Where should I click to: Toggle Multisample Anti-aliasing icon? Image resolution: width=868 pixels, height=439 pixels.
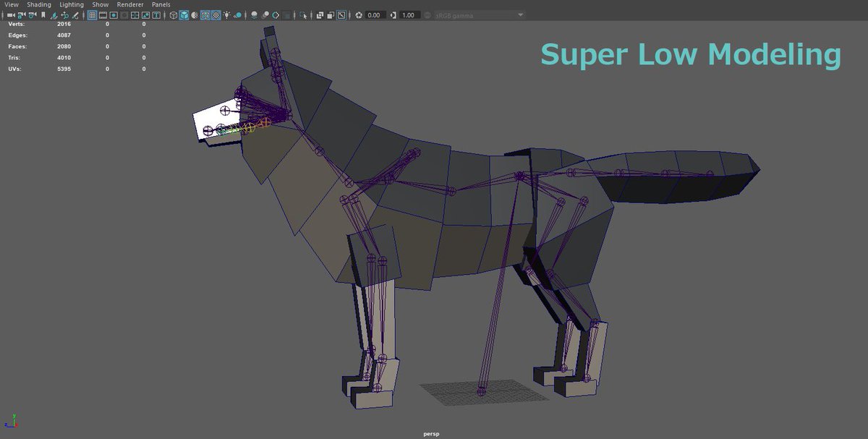coord(276,15)
